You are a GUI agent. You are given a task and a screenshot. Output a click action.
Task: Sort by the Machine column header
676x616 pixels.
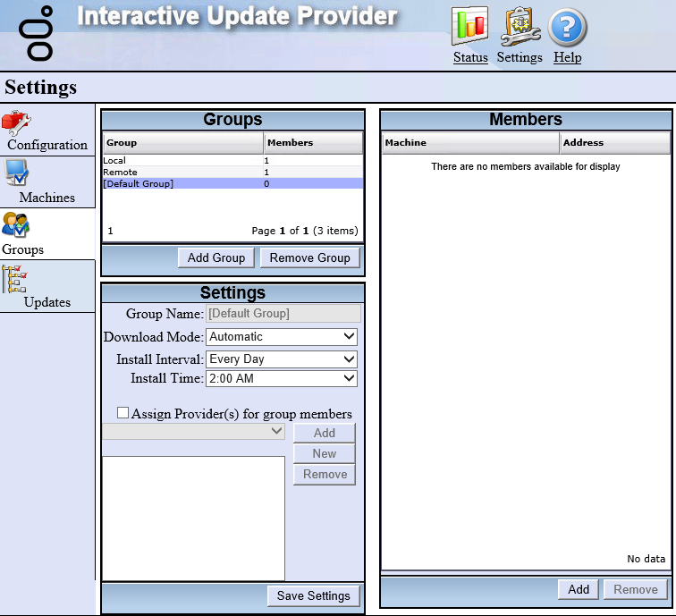coord(470,143)
